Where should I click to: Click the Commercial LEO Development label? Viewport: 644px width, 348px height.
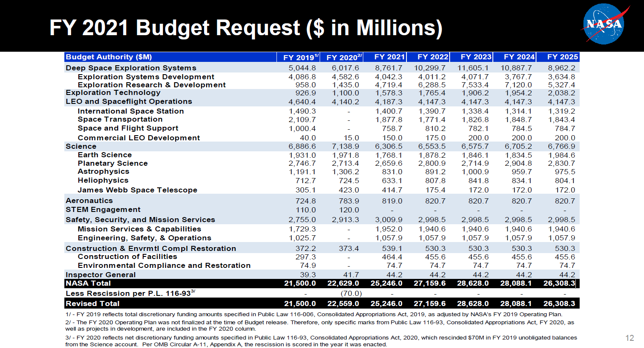pos(139,138)
